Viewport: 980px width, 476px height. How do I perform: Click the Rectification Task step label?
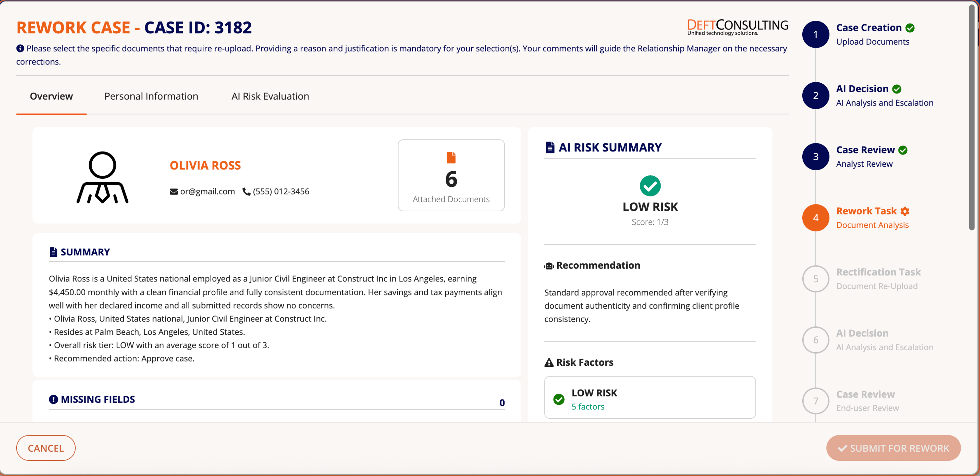(878, 272)
